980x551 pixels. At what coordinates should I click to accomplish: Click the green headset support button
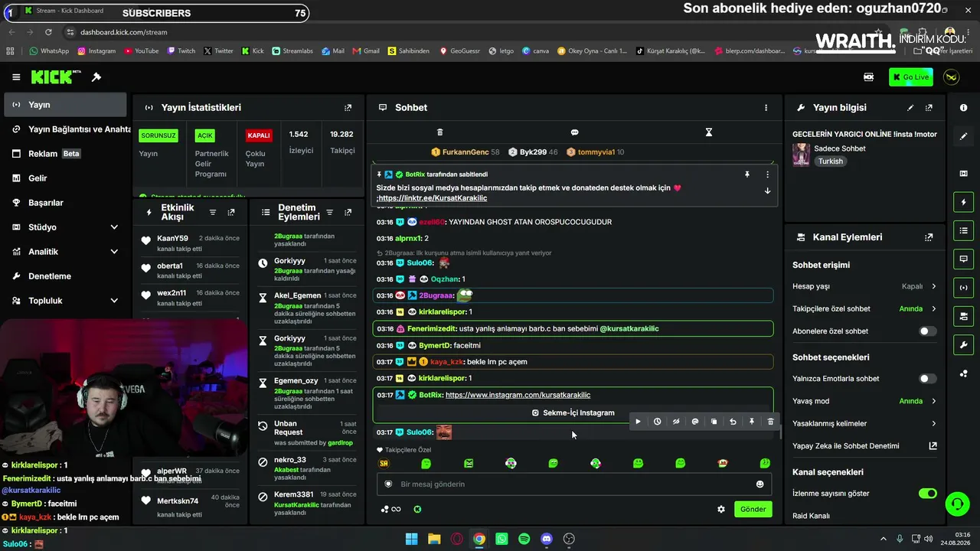(957, 503)
